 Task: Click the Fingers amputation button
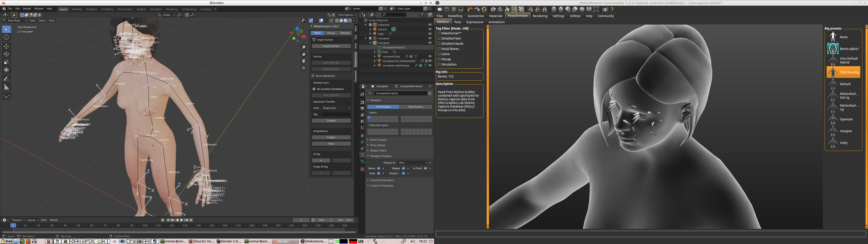[331, 138]
